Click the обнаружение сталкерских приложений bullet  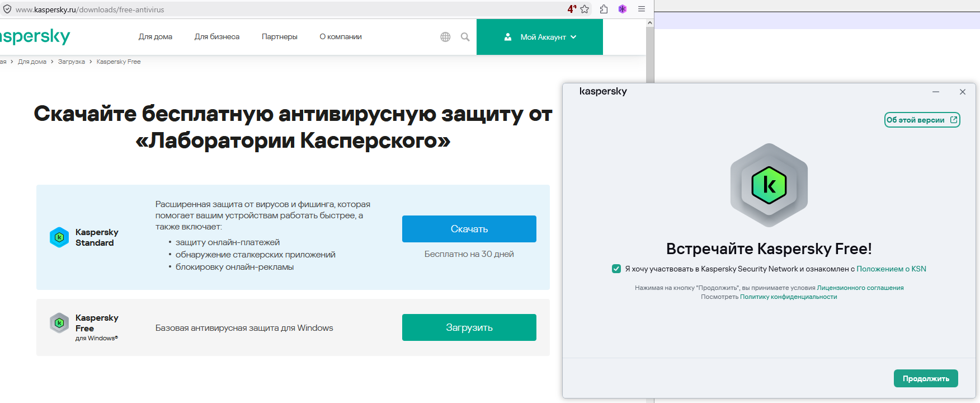[x=256, y=255]
